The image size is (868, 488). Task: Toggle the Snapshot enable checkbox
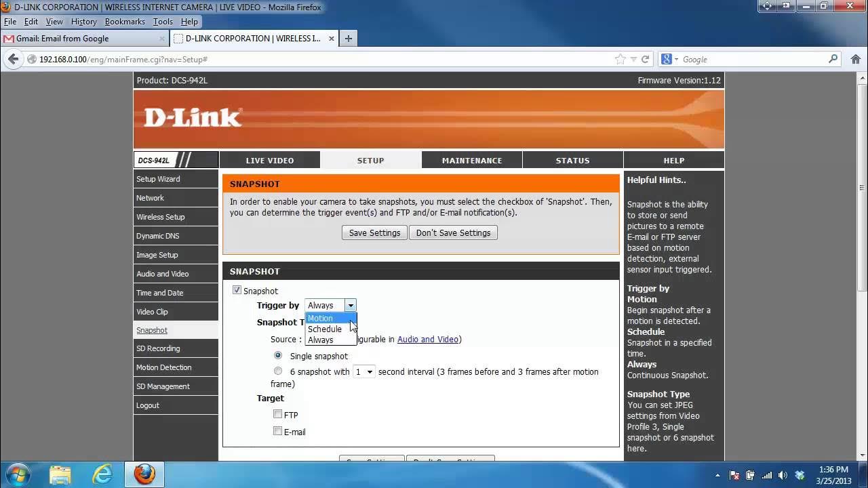click(x=237, y=290)
